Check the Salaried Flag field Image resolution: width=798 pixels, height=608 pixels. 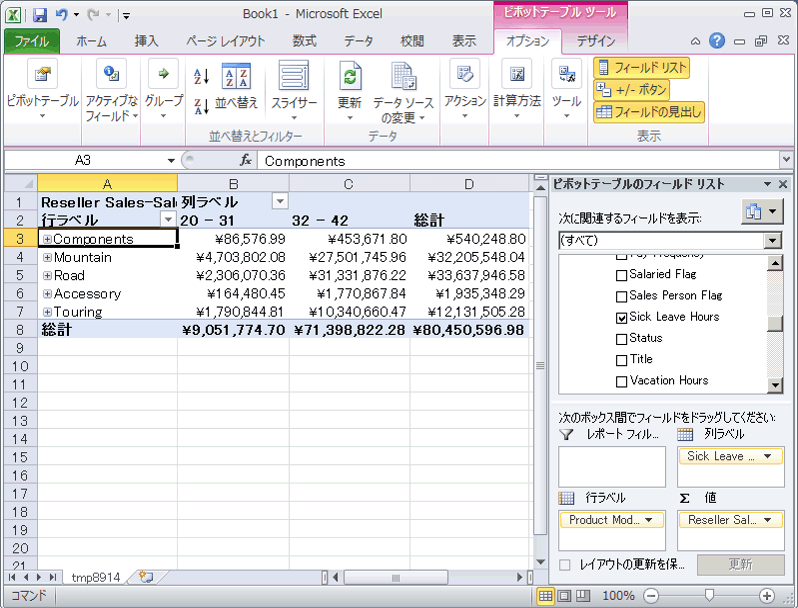621,275
